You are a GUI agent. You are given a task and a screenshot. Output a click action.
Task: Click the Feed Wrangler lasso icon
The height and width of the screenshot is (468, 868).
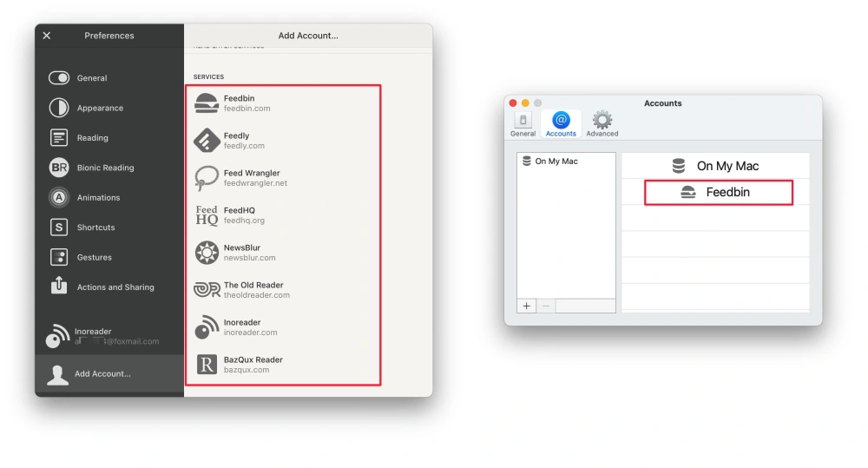coord(207,178)
